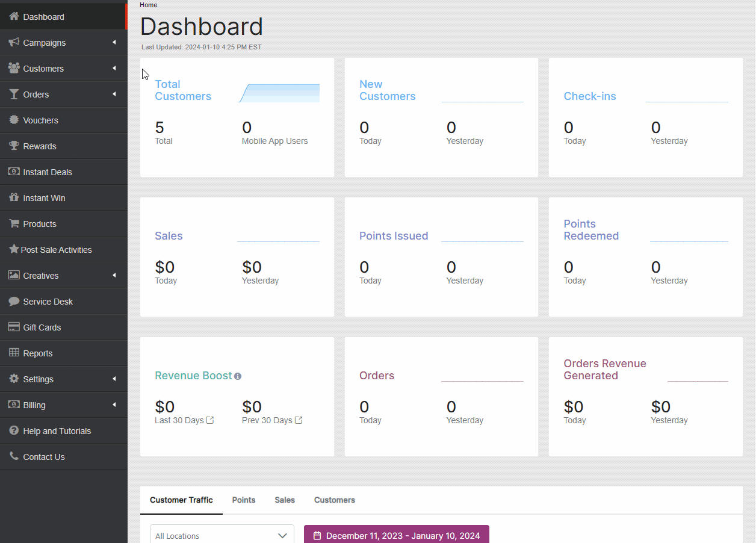This screenshot has width=756, height=543.
Task: Expand the Billing submenu arrow
Action: click(114, 405)
